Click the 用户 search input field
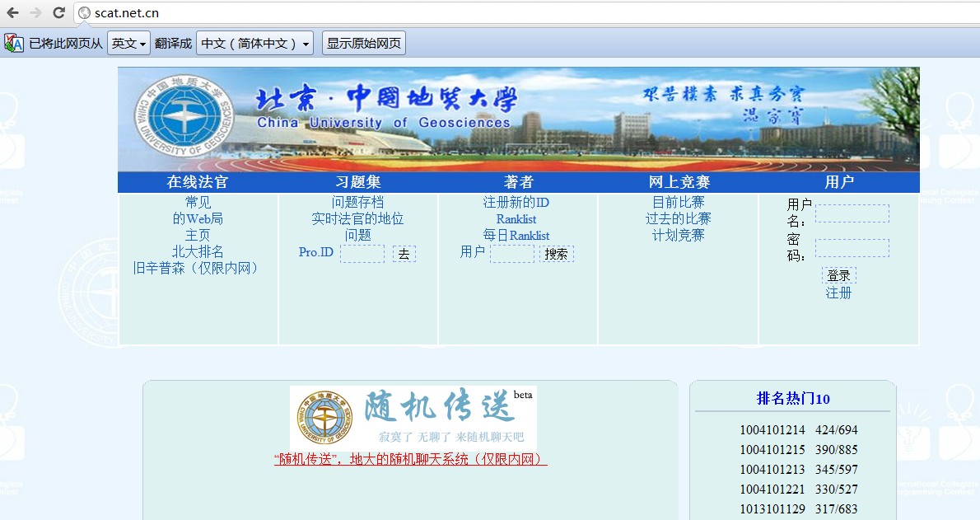Image resolution: width=980 pixels, height=520 pixels. point(512,254)
